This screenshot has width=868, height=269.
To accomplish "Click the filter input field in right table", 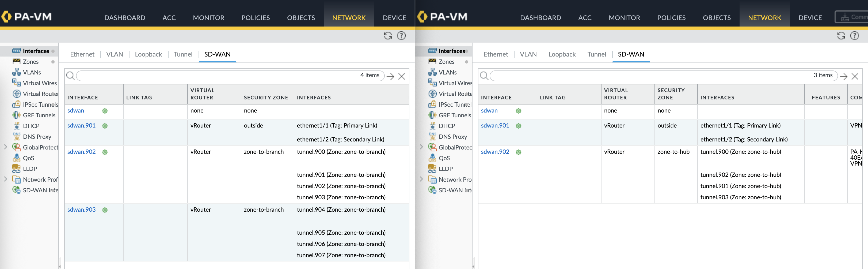I will click(650, 76).
